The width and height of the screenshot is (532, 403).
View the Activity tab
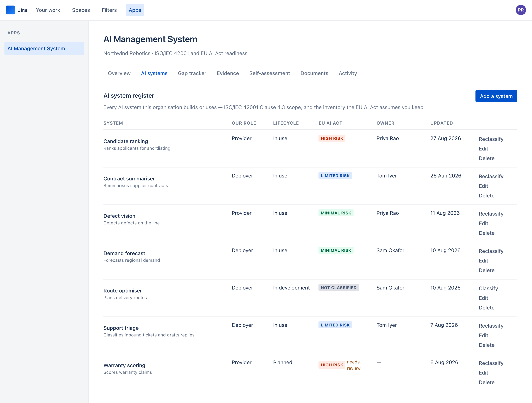coord(348,73)
